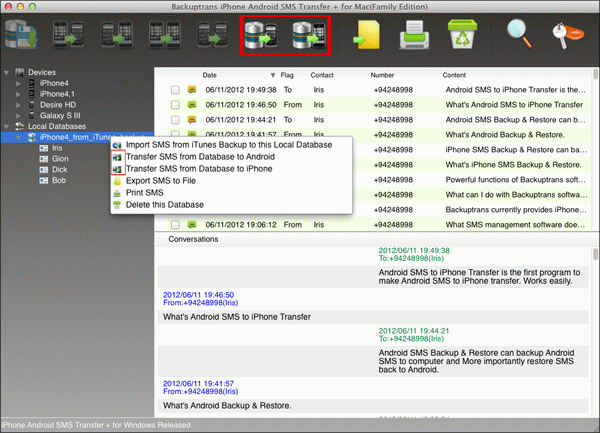The width and height of the screenshot is (600, 433).
Task: Tick the checkbox for the 19:46:50 message
Action: [x=175, y=105]
